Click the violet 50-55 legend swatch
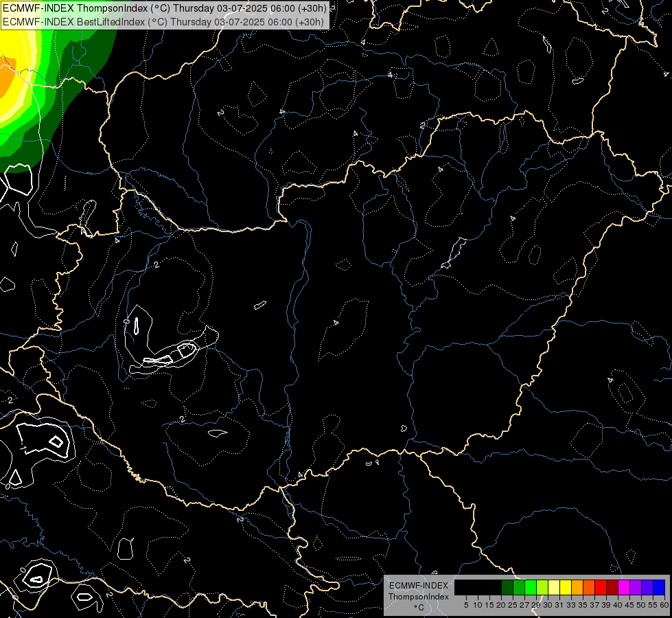The height and width of the screenshot is (618, 672). click(x=647, y=587)
